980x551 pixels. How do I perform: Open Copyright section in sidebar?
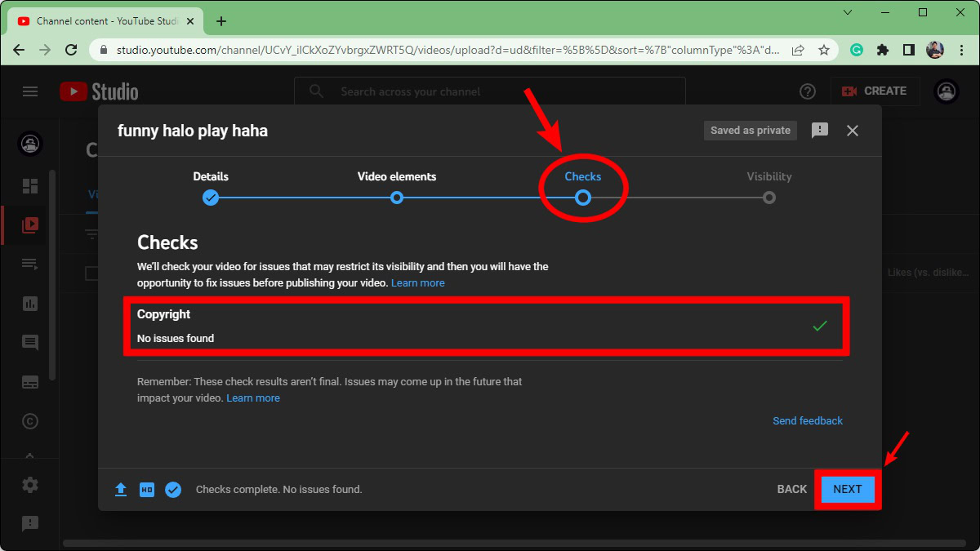click(30, 421)
